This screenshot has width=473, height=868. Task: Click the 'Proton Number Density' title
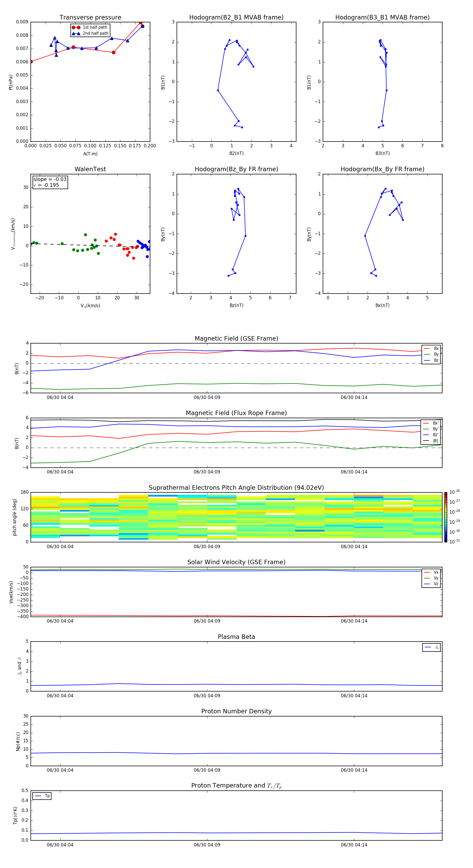click(236, 711)
